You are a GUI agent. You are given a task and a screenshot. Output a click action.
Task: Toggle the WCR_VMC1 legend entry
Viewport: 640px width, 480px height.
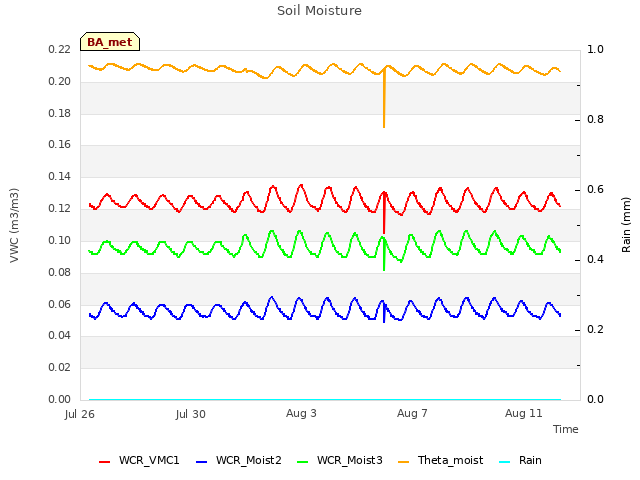coord(139,460)
